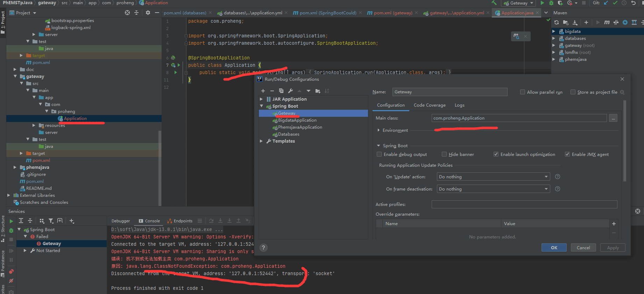Viewport: 644px width, 294px height.
Task: Click the green run icon in Services panel
Action: pyautogui.click(x=11, y=221)
